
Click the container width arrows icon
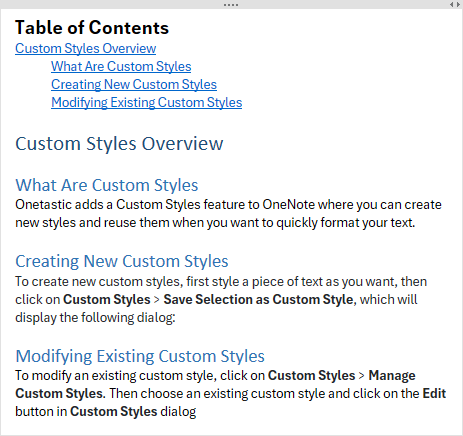coord(455,5)
